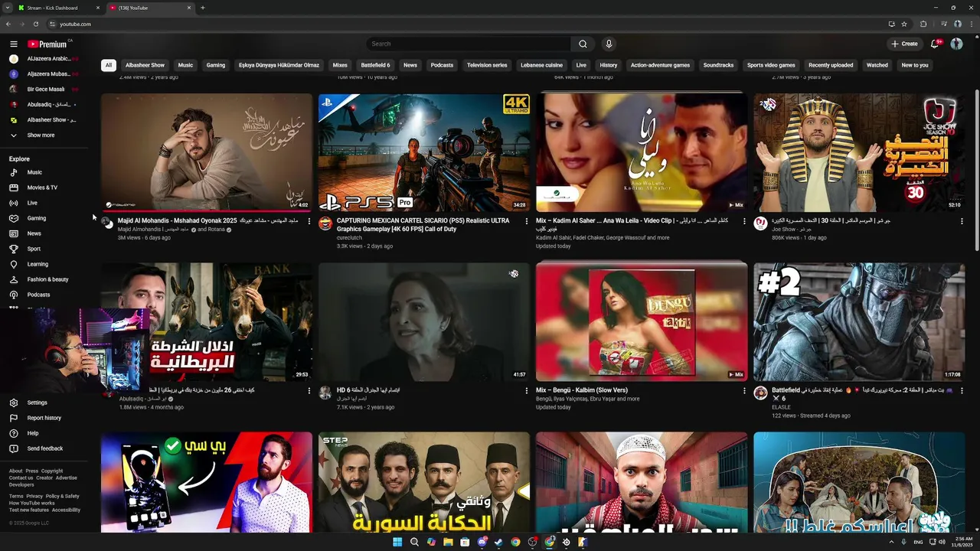The width and height of the screenshot is (980, 551).
Task: Open Gaming in Explore sidebar
Action: 36,218
